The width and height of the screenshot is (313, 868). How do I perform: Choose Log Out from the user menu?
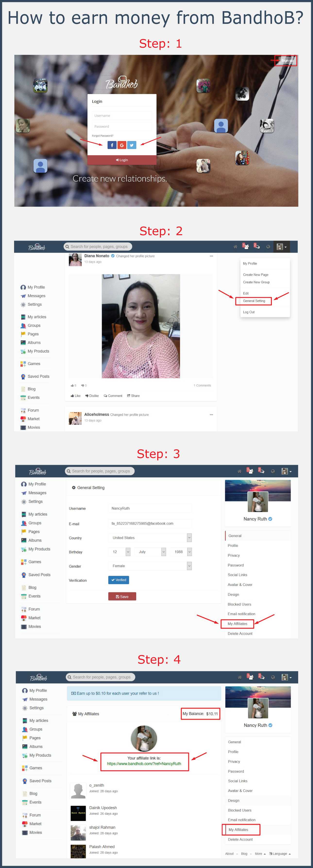[x=249, y=312]
